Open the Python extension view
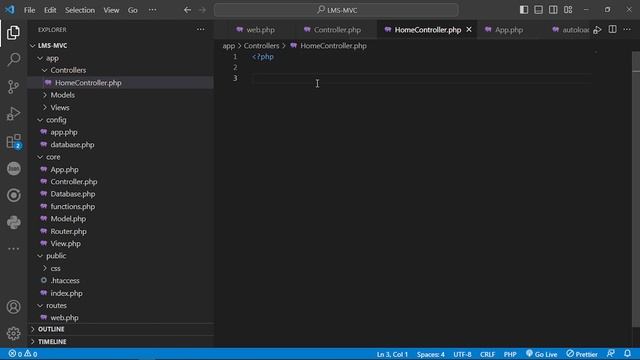 13,222
